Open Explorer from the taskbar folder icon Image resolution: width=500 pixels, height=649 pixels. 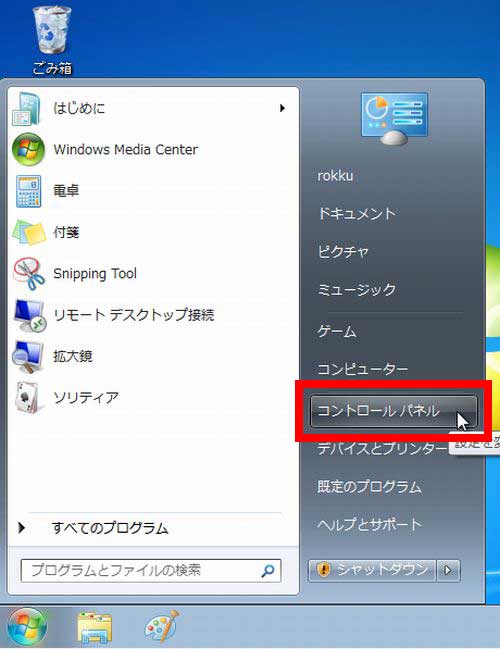coord(94,627)
